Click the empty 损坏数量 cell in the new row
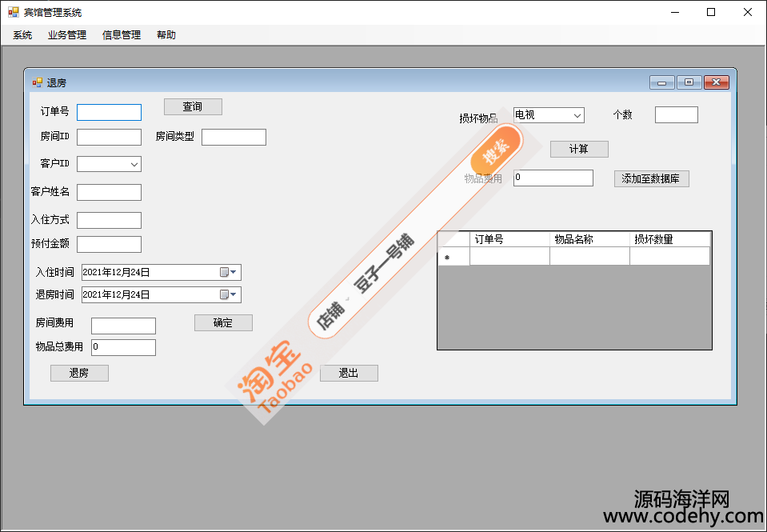 click(669, 257)
